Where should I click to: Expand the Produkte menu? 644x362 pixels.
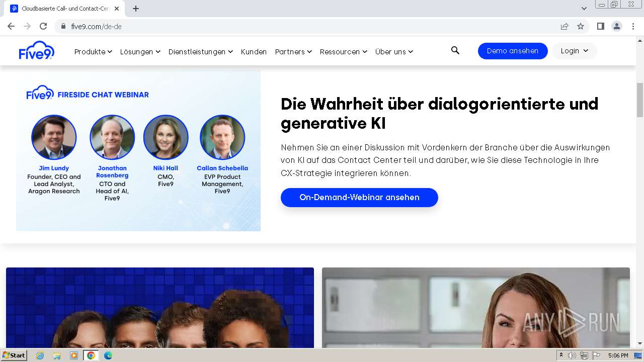point(93,51)
